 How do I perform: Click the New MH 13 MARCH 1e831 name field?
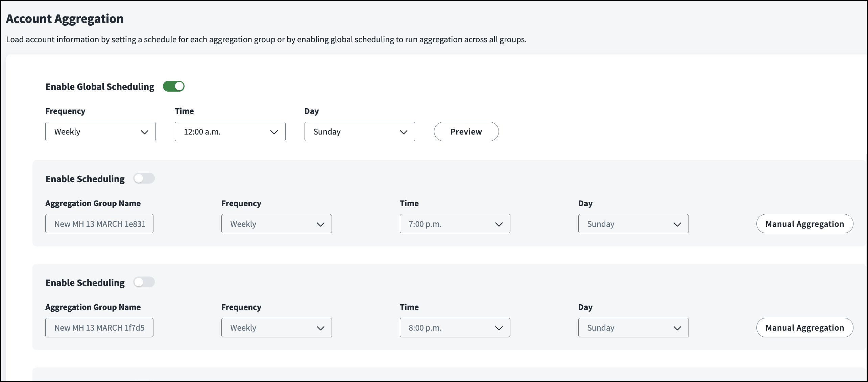point(99,224)
